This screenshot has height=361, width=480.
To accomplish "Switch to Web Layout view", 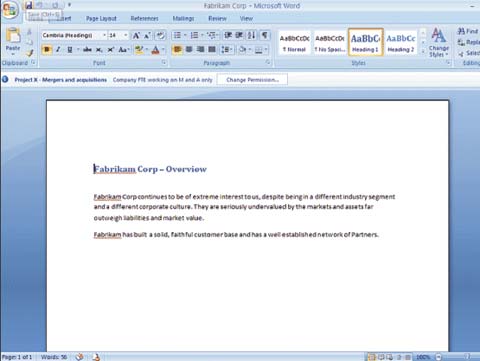I will [389, 357].
